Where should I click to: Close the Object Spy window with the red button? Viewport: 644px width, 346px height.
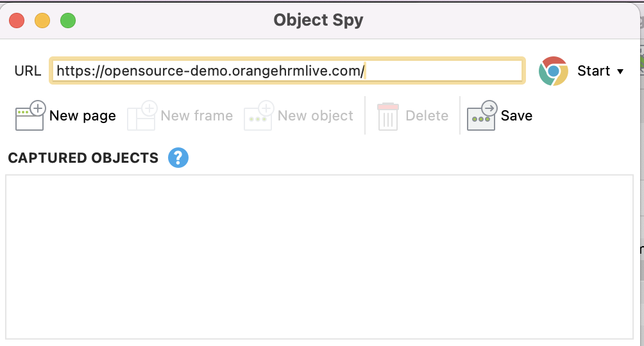(17, 21)
